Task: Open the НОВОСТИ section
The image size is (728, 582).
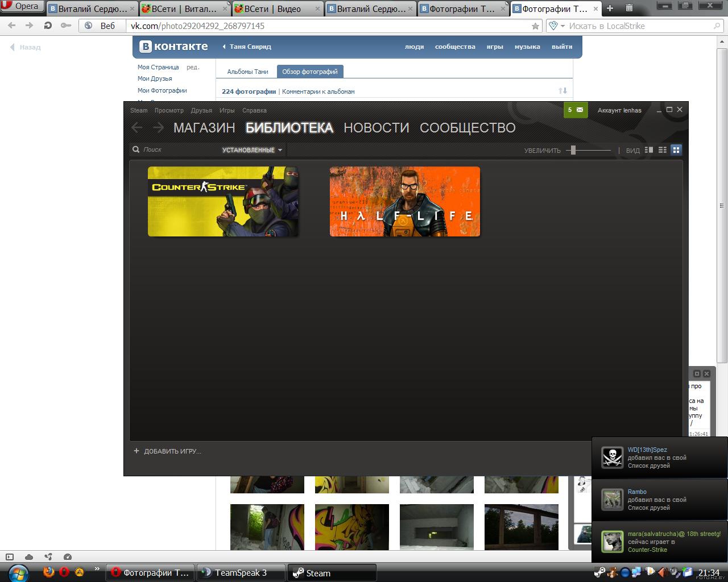Action: tap(377, 128)
